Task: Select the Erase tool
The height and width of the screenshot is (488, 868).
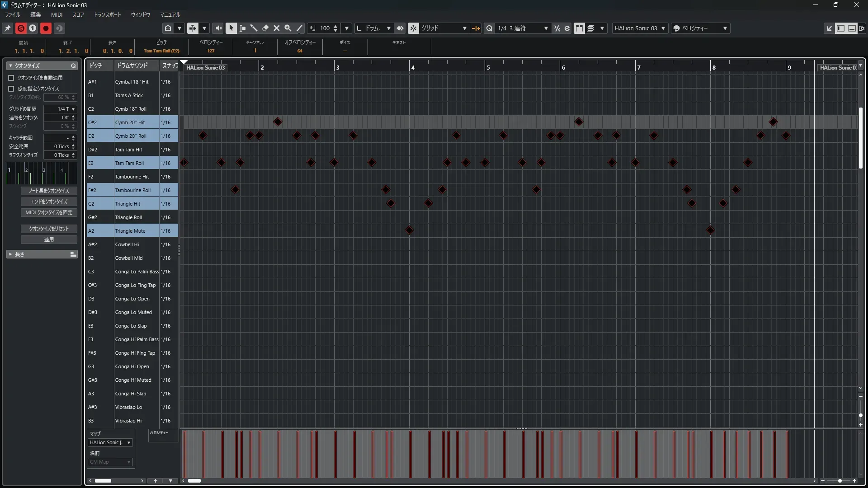Action: click(265, 28)
